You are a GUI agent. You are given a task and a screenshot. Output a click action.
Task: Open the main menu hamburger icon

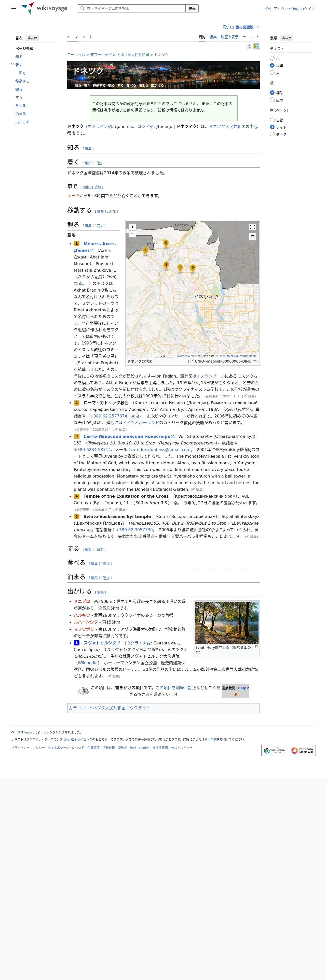[14, 8]
